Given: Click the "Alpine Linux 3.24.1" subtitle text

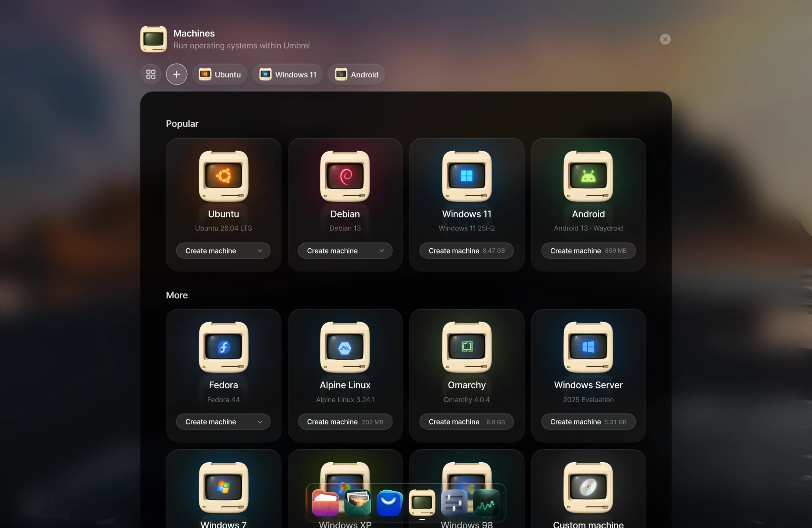Looking at the screenshot, I should 345,399.
